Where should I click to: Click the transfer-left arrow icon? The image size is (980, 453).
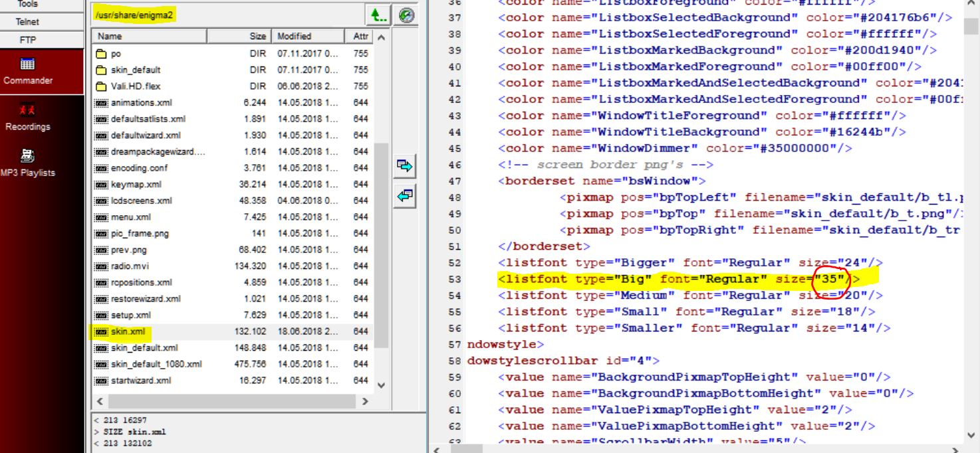(x=404, y=196)
